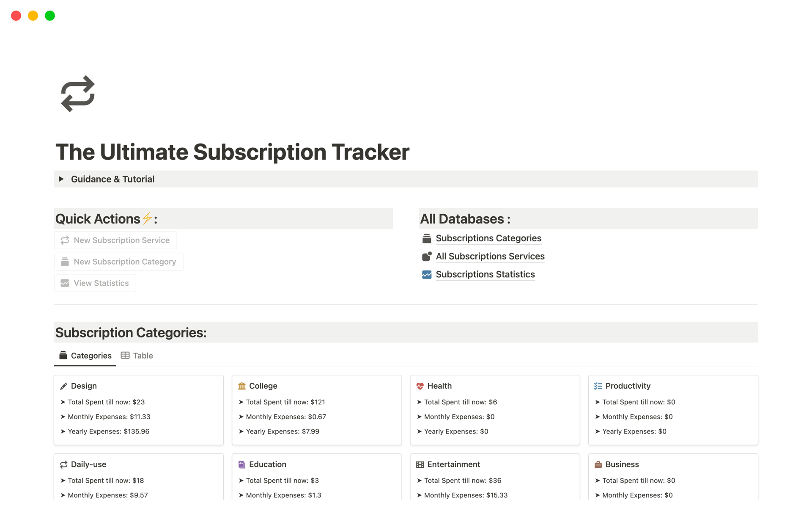Click the All Subscriptions Services icon
This screenshot has height=508, width=812.
426,257
